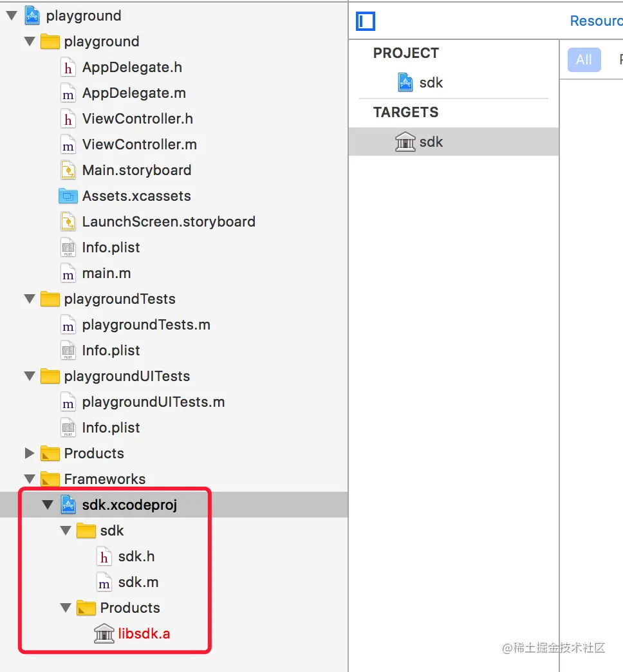Click the AppDelegate.m source icon
Image resolution: width=623 pixels, height=672 pixels.
click(x=68, y=93)
